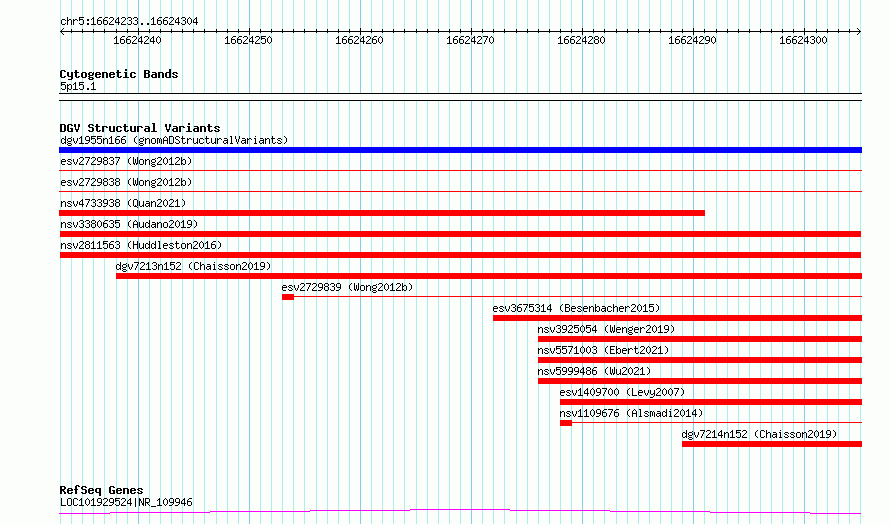Click ruler position 16624240
The height and width of the screenshot is (524, 890).
click(137, 40)
